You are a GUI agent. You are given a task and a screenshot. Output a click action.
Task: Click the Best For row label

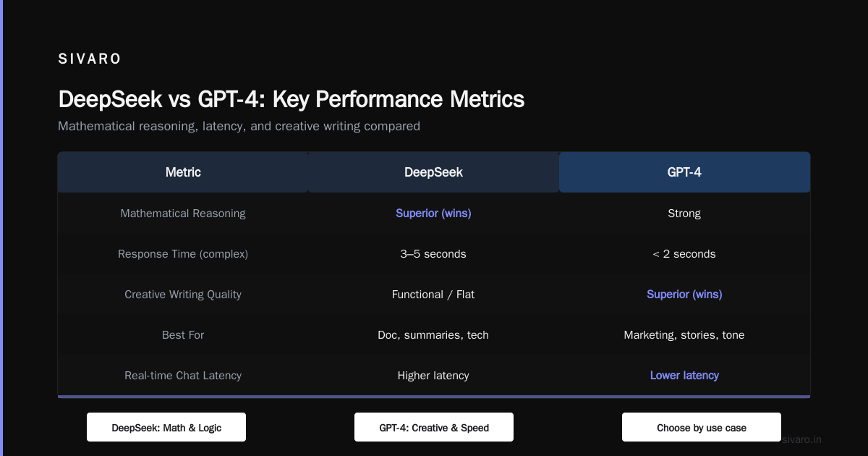pos(183,335)
